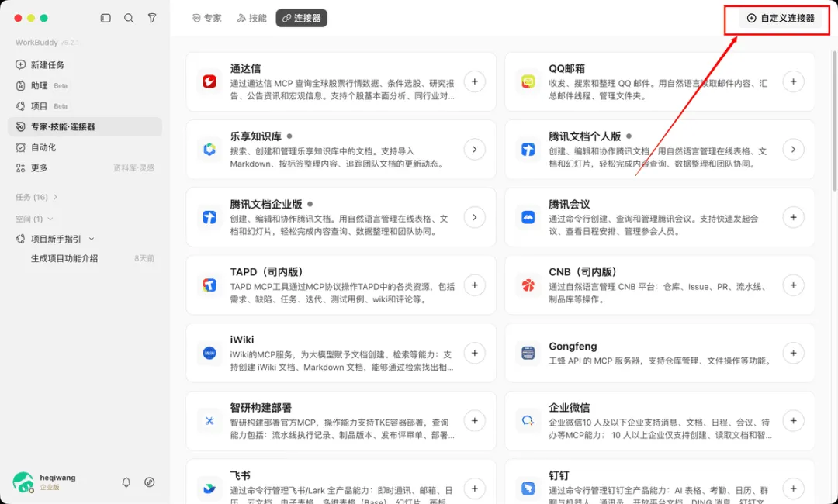Click the 腾讯文档个人版 logo icon
Screen dimensions: 838x504
(528, 150)
